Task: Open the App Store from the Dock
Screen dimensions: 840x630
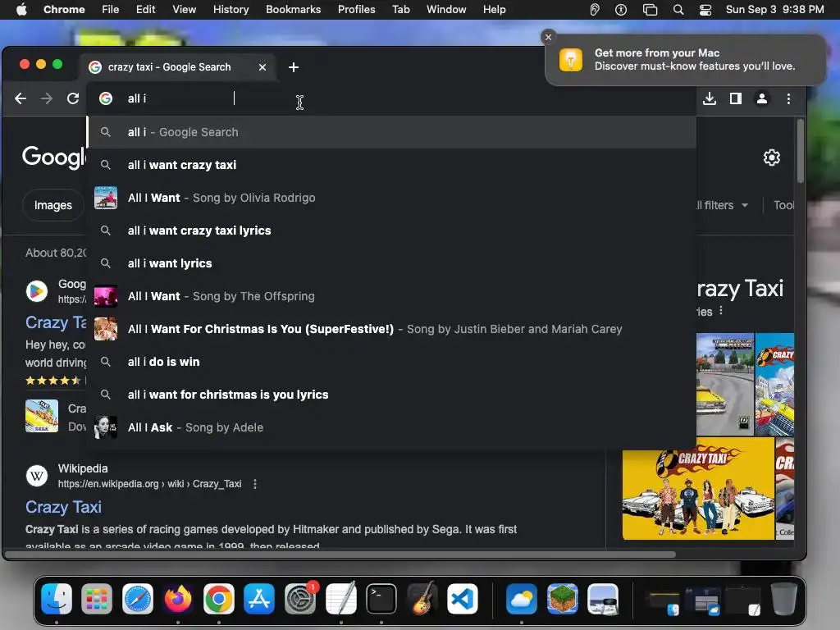Action: coord(259,598)
